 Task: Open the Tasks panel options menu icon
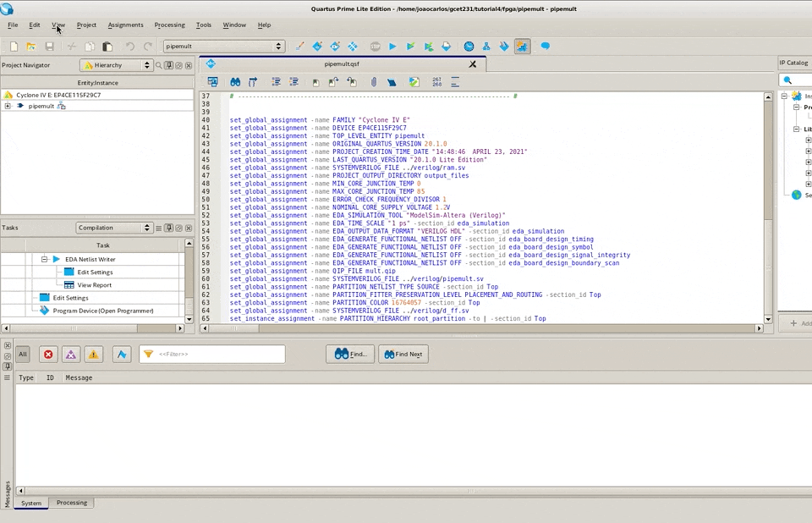(158, 228)
